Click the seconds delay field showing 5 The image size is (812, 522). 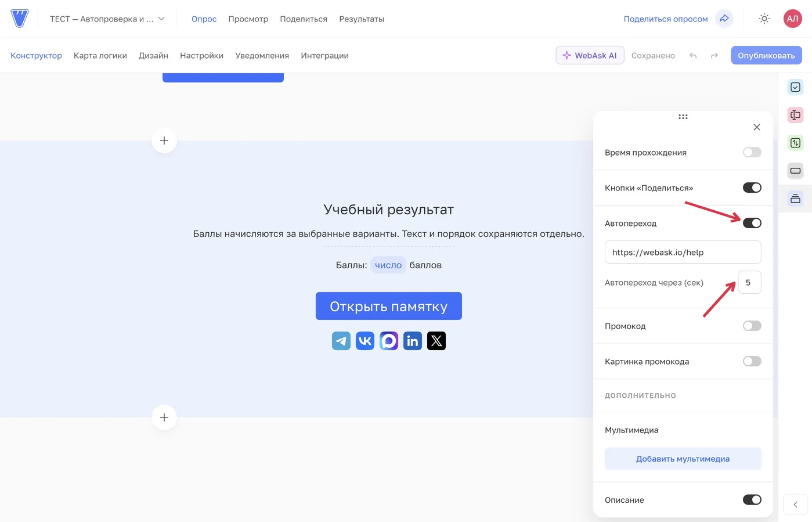[x=750, y=282]
